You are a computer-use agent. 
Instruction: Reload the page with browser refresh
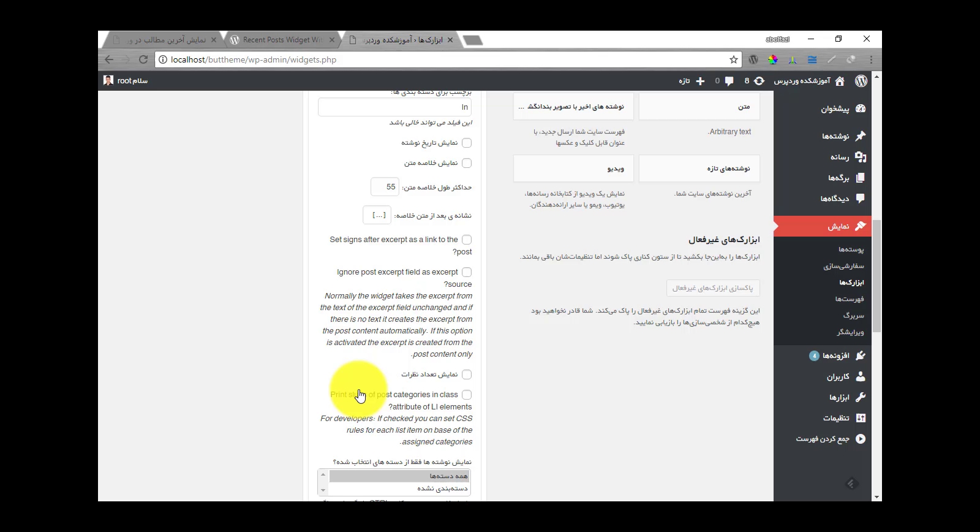143,59
